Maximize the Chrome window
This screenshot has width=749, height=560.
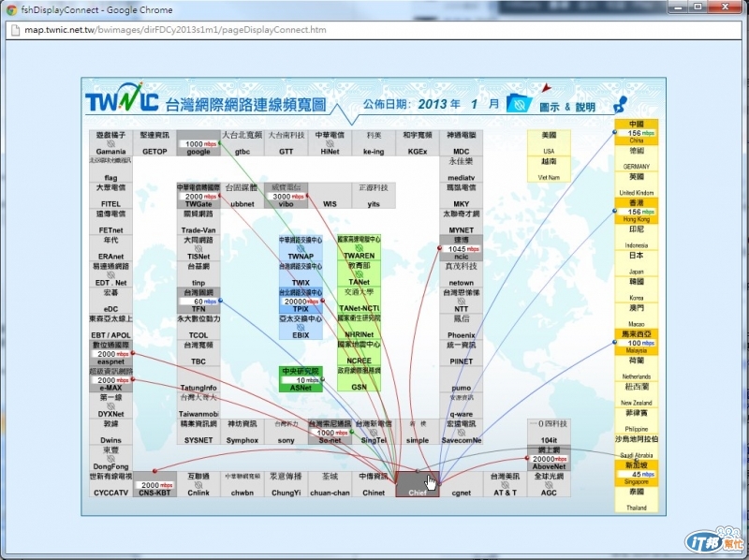[698, 7]
